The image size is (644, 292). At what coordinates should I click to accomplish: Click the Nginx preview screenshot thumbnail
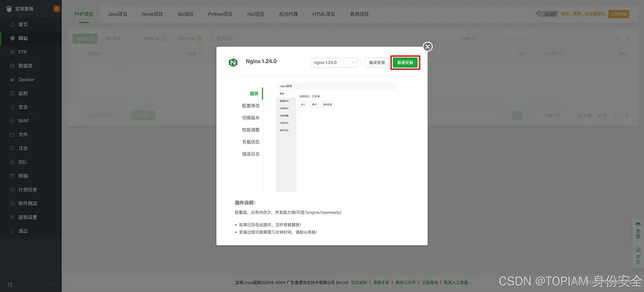337,137
